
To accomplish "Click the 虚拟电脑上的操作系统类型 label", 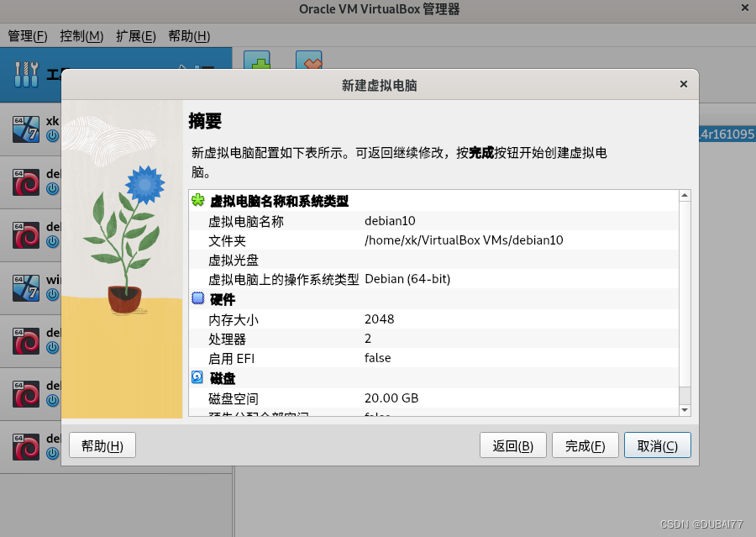I will 284,279.
